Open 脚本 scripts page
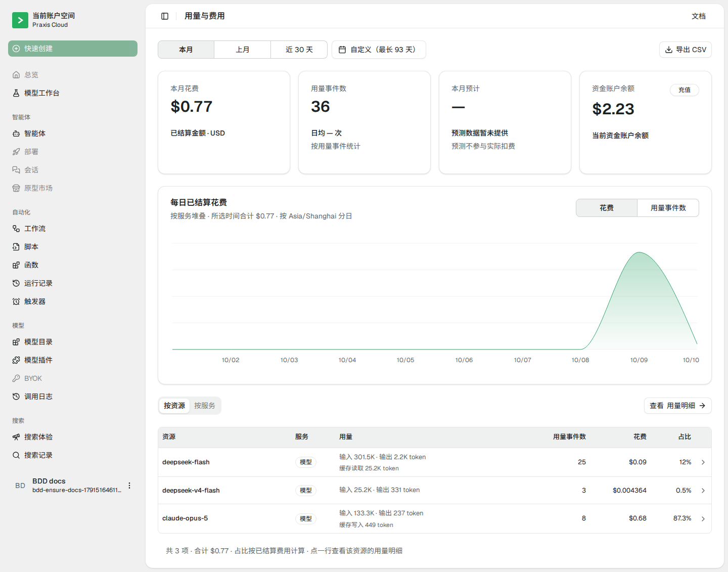 (x=73, y=247)
